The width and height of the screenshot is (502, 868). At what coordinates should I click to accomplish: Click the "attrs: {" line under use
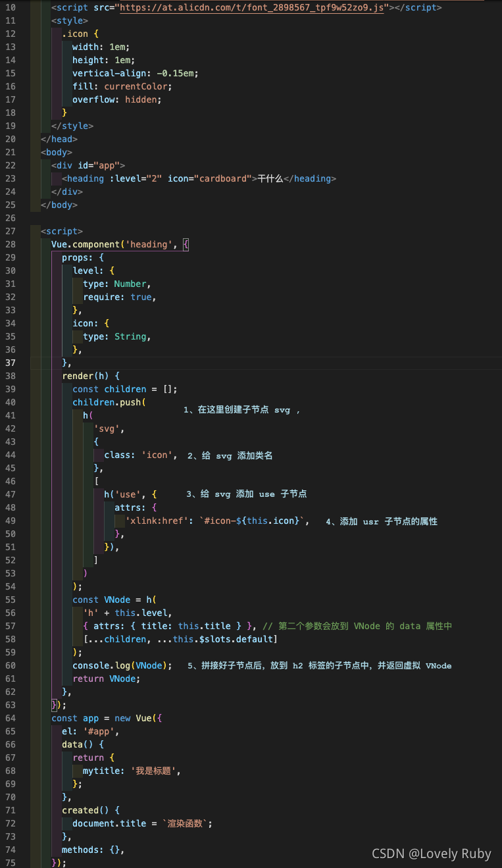click(x=136, y=507)
